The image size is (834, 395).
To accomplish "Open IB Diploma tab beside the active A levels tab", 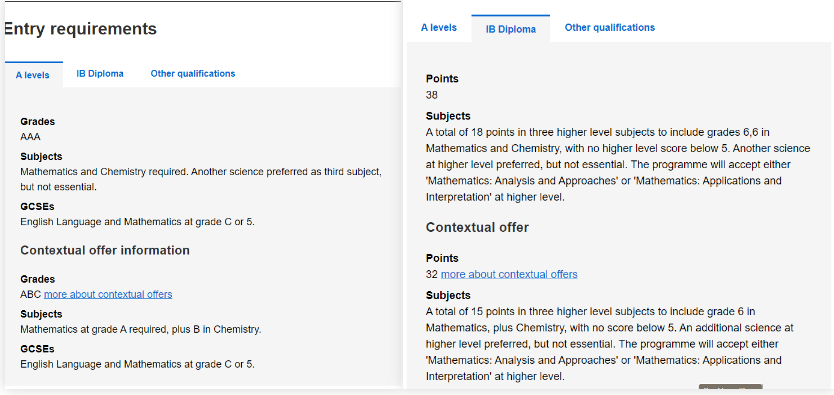I will click(100, 74).
